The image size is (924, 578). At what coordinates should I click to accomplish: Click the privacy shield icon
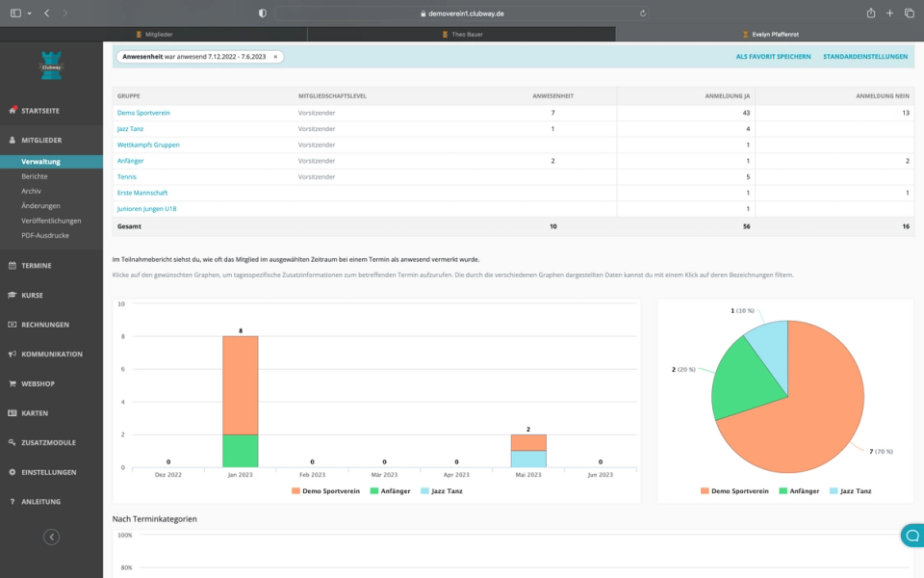coord(262,13)
